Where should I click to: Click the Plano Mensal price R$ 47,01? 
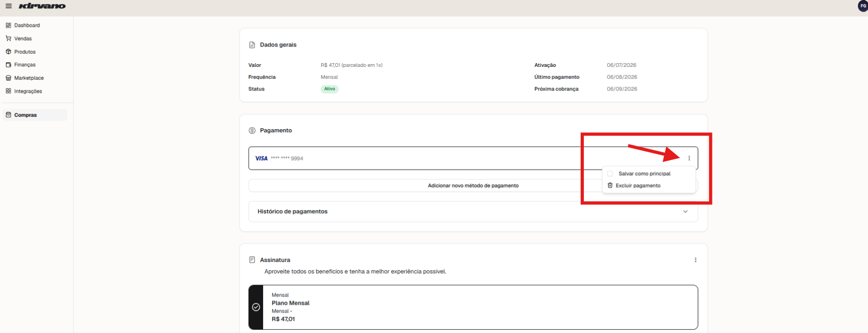coord(283,319)
